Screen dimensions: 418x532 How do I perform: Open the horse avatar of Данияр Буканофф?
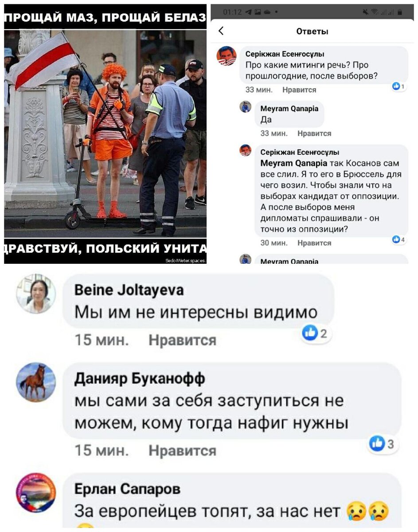click(x=36, y=382)
